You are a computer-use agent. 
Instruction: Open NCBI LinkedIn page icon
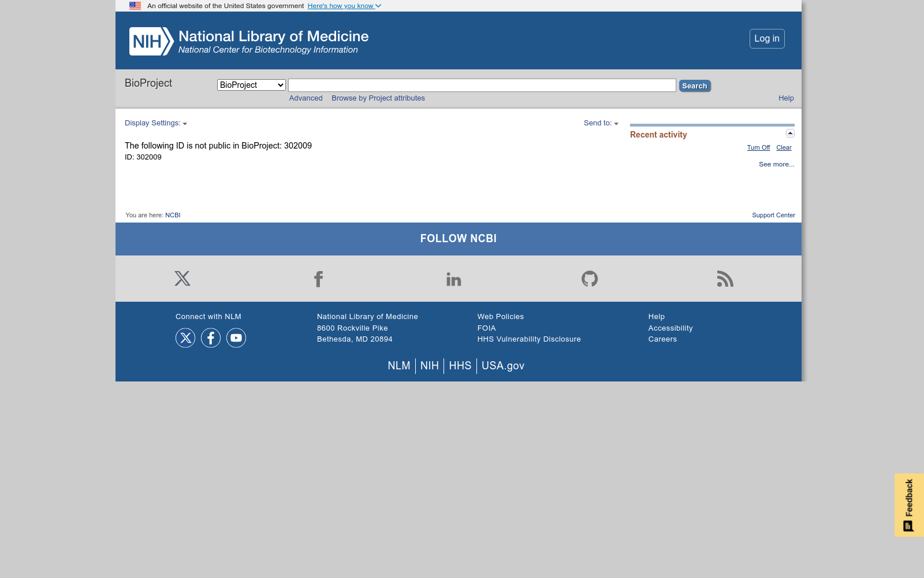point(454,279)
